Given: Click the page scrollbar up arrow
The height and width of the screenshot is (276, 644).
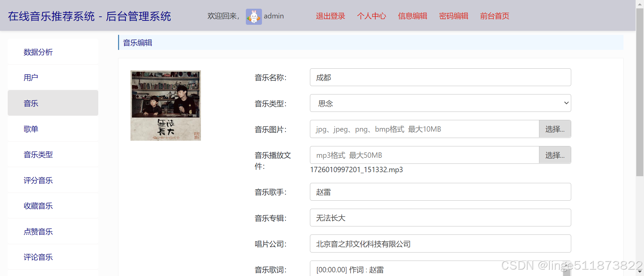Looking at the screenshot, I should tap(640, 4).
